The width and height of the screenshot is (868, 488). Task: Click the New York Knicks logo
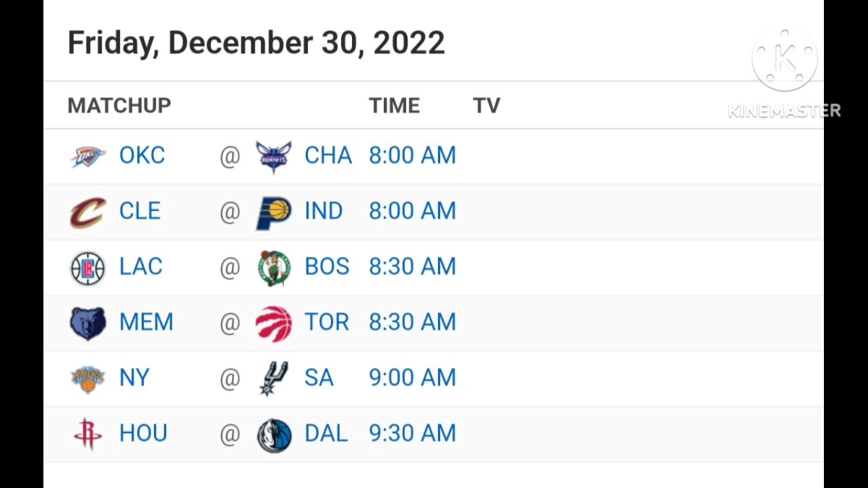click(x=87, y=379)
